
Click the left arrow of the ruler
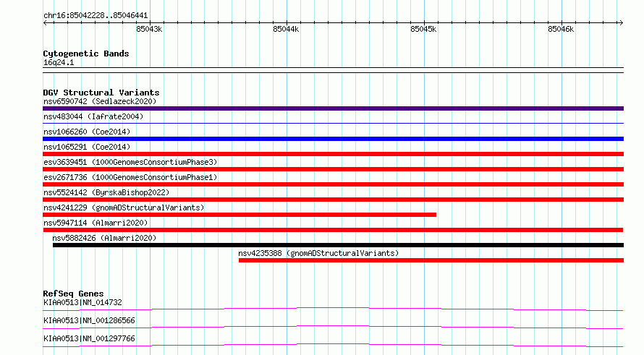[45, 23]
